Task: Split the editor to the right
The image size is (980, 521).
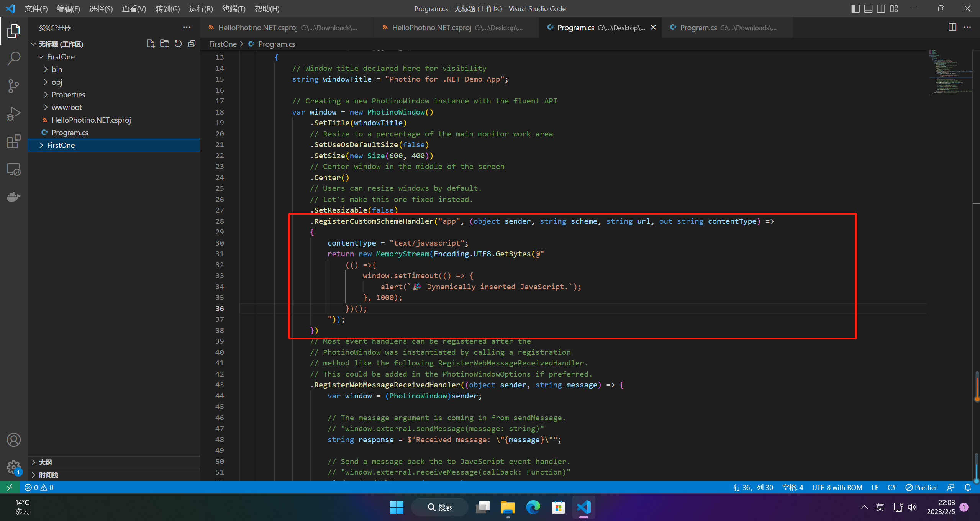Action: [952, 27]
